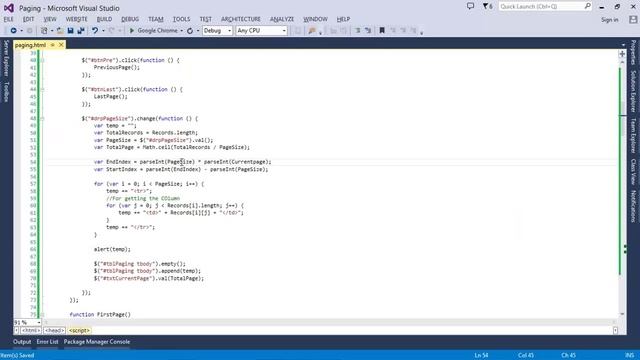Click the editor split window handle
Viewport: 640px width, 360px height.
(x=622, y=54)
